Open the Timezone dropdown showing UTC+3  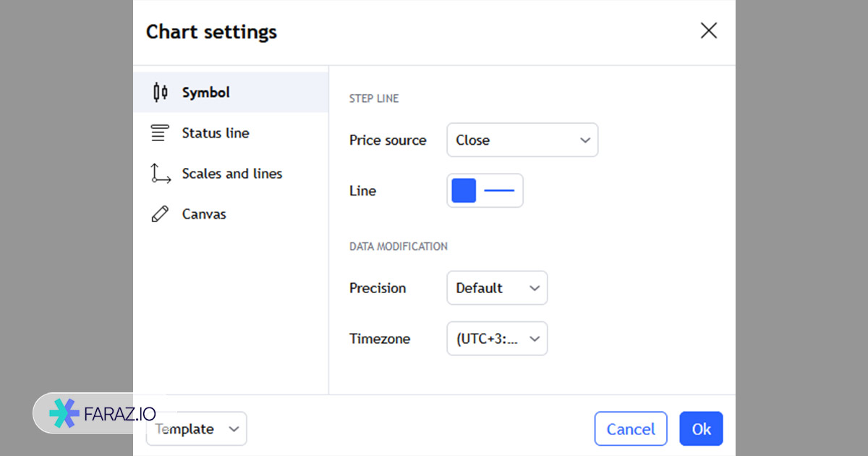pos(497,339)
